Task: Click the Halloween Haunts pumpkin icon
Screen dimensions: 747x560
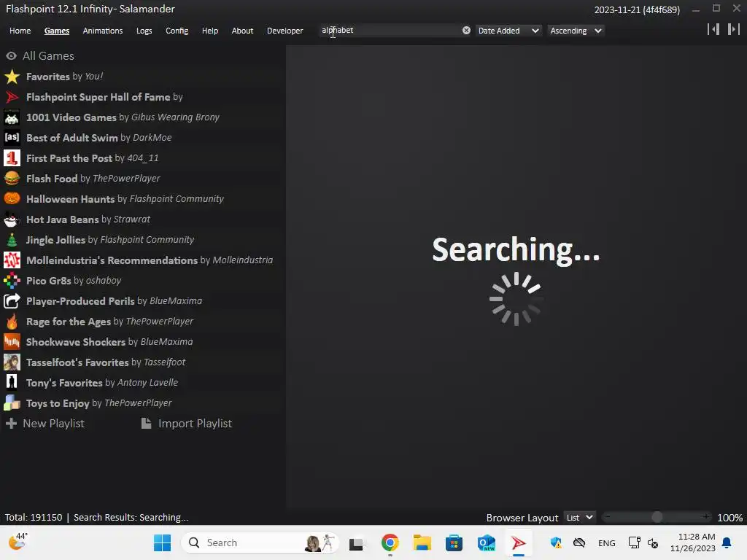Action: click(x=12, y=199)
